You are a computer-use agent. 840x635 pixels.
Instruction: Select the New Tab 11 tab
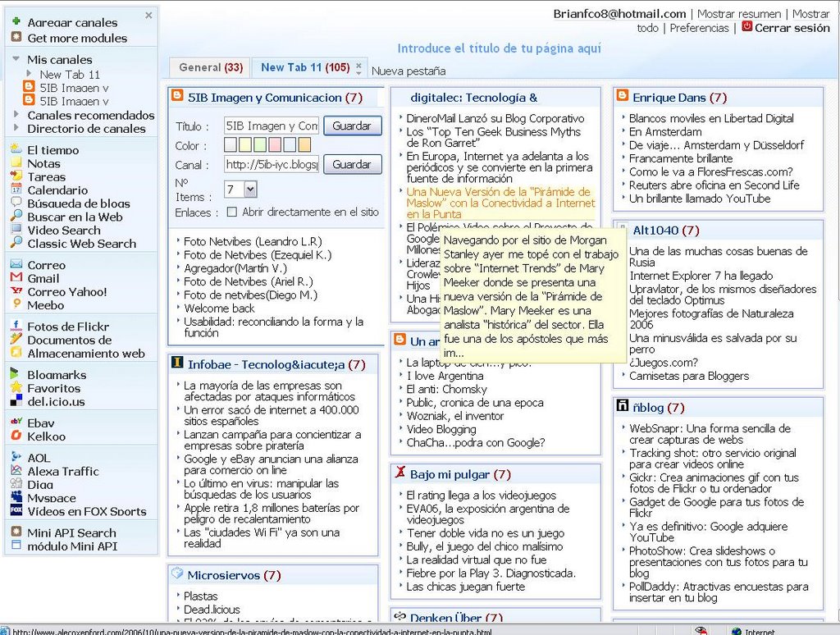coord(305,67)
